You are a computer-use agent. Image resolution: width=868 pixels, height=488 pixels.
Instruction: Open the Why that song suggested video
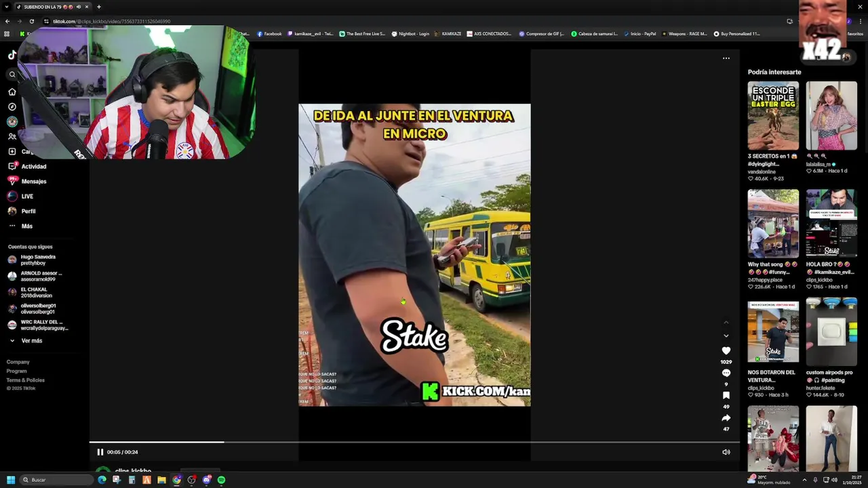click(773, 224)
